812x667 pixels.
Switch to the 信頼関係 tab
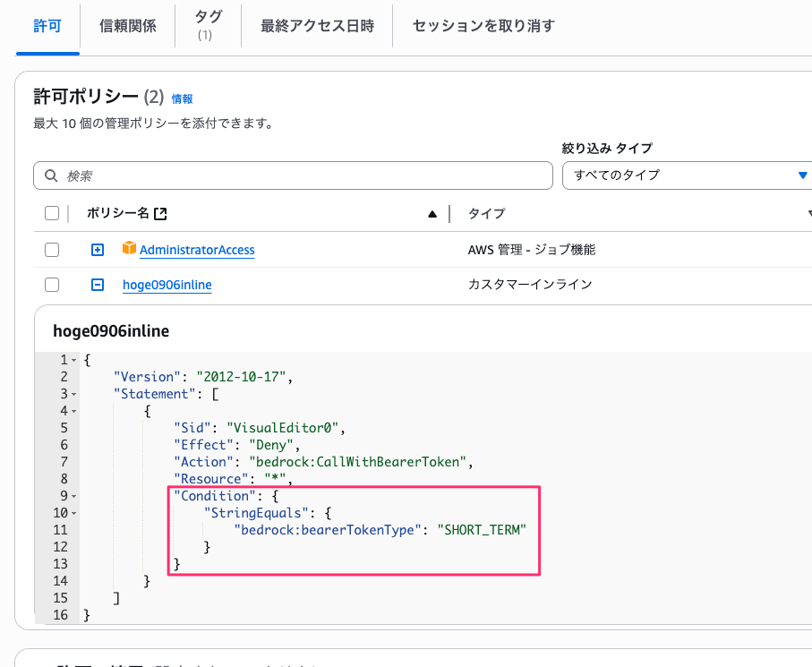[x=127, y=26]
